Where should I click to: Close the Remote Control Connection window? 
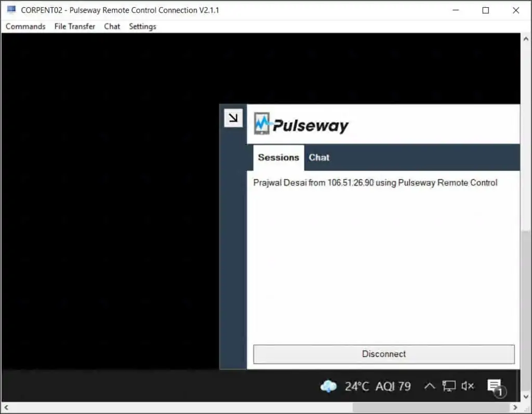click(516, 10)
